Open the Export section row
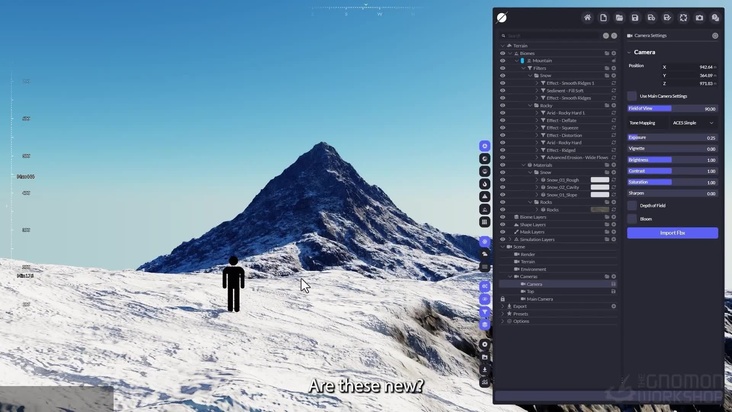Image resolution: width=732 pixels, height=412 pixels. pos(558,307)
